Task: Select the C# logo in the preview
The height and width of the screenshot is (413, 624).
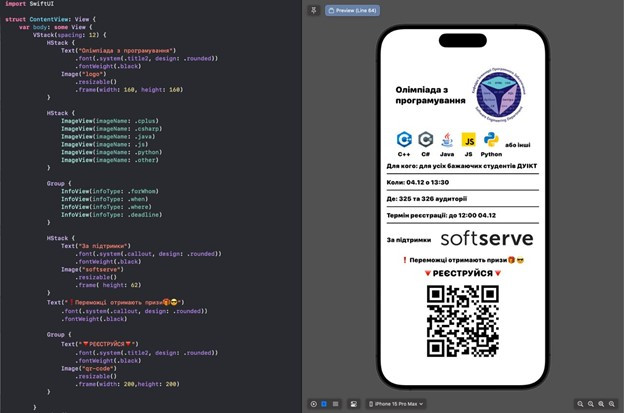Action: click(425, 140)
